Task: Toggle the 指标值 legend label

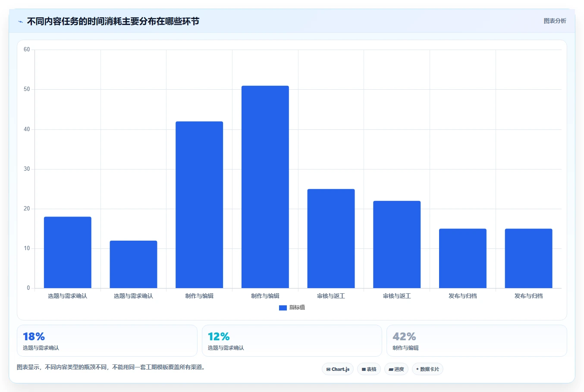Action: click(x=297, y=307)
